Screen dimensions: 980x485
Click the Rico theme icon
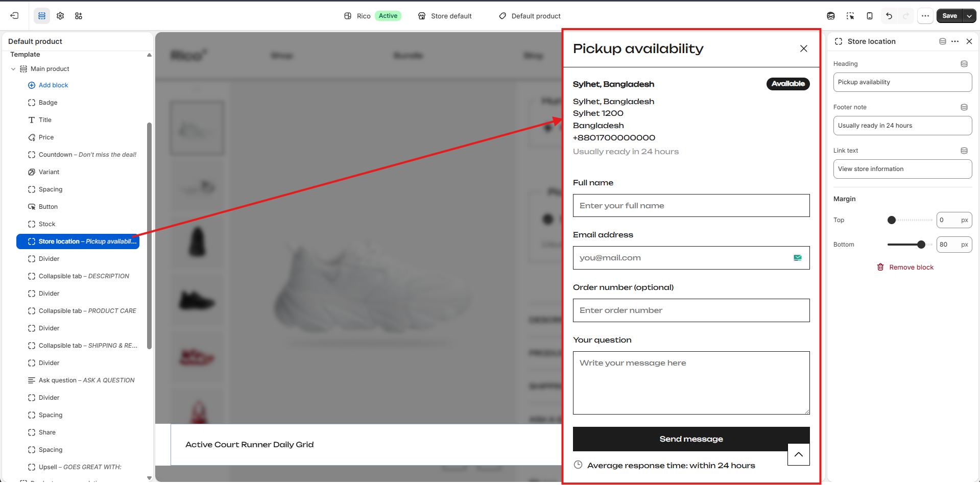coord(348,16)
